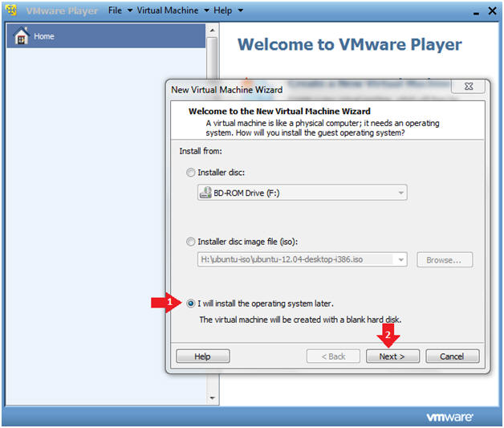Screen dimensions: 504x428
Task: Click the Next > button
Action: point(392,357)
